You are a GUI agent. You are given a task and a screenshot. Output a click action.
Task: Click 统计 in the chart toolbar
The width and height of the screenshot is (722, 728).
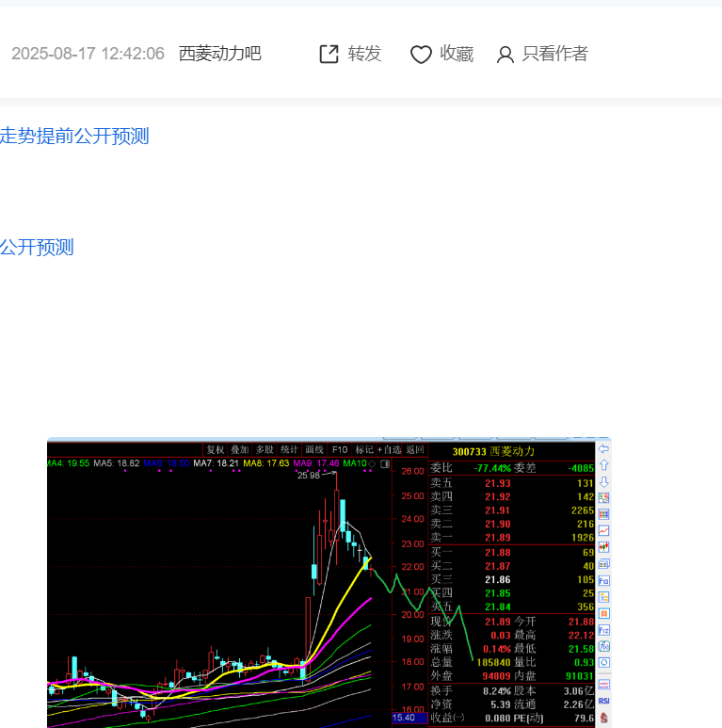pos(289,449)
